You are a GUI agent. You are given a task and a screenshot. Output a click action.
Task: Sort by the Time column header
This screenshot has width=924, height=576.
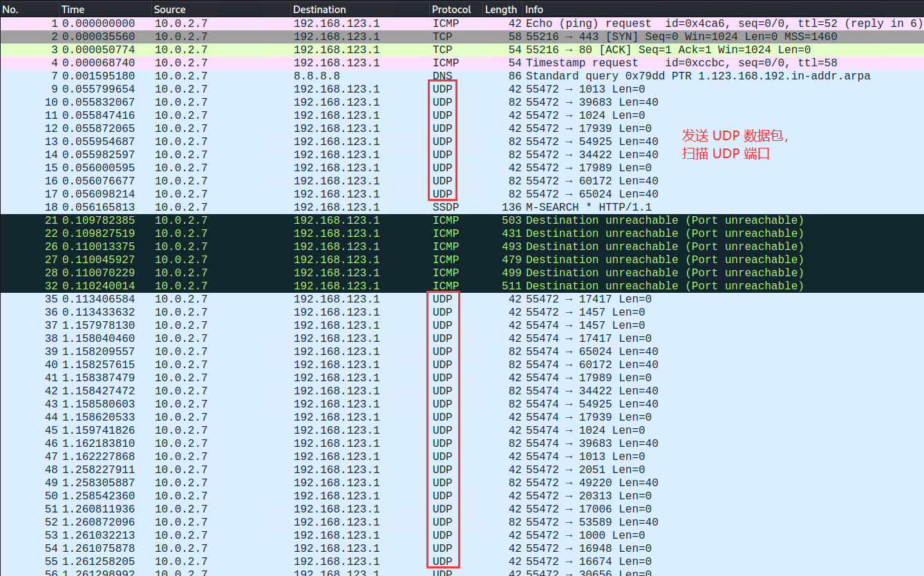click(x=105, y=10)
